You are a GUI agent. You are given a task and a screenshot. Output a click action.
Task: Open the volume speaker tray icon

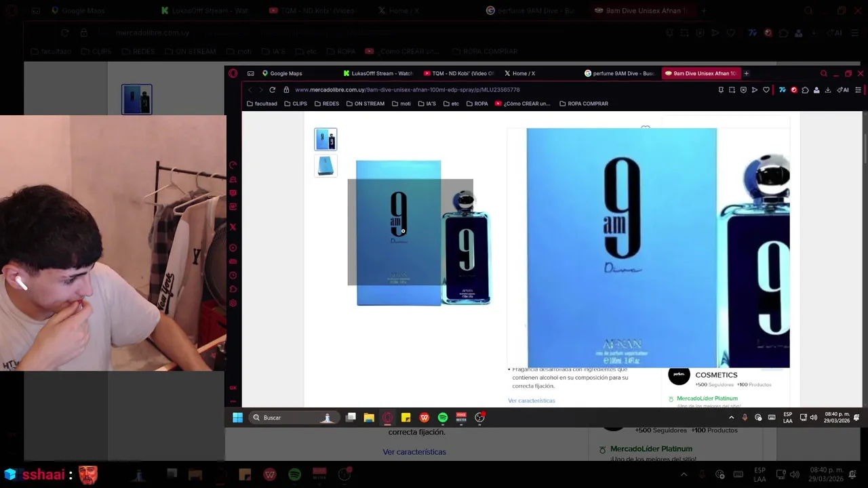[x=813, y=418]
